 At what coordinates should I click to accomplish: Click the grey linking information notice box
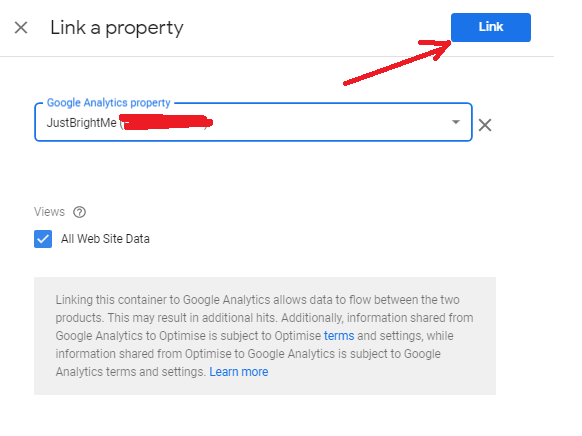click(x=265, y=336)
